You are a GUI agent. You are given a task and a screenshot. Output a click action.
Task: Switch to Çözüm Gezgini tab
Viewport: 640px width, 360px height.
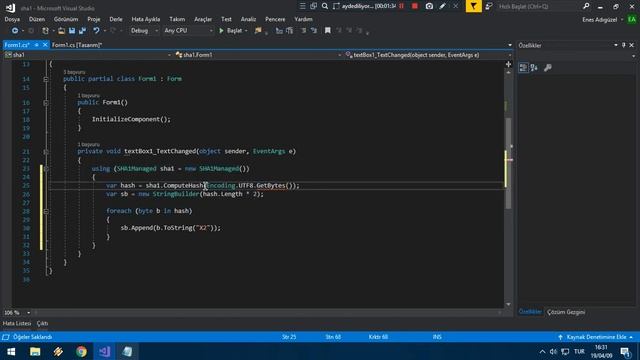pyautogui.click(x=566, y=312)
